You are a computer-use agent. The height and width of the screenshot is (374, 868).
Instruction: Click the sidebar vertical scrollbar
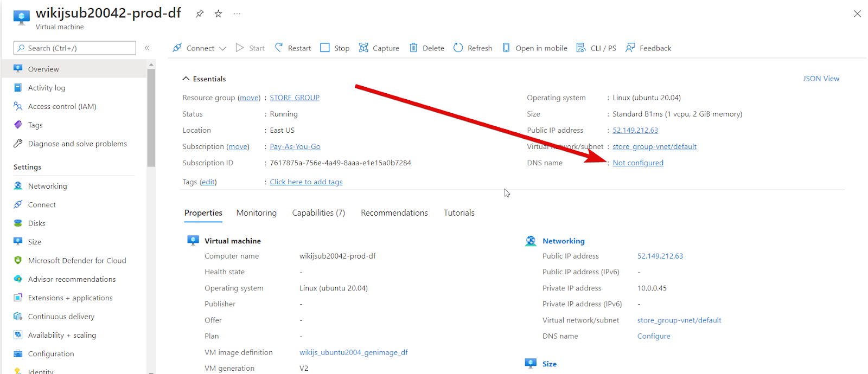[151, 118]
